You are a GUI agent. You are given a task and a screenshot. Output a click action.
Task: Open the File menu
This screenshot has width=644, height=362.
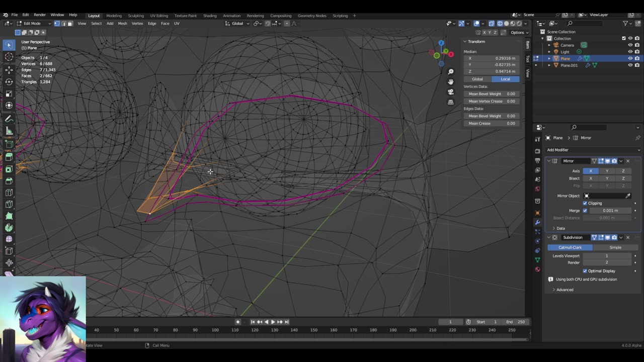[14, 15]
